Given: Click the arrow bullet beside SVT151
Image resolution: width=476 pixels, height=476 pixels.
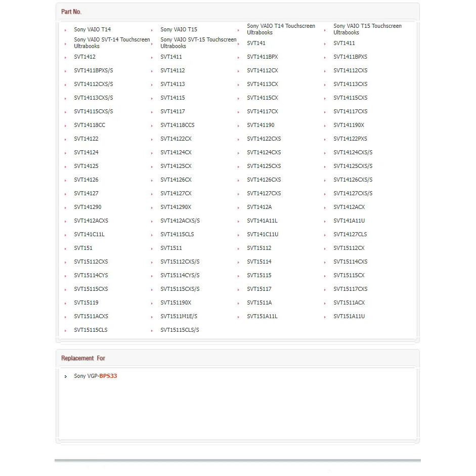Looking at the screenshot, I should [66, 249].
